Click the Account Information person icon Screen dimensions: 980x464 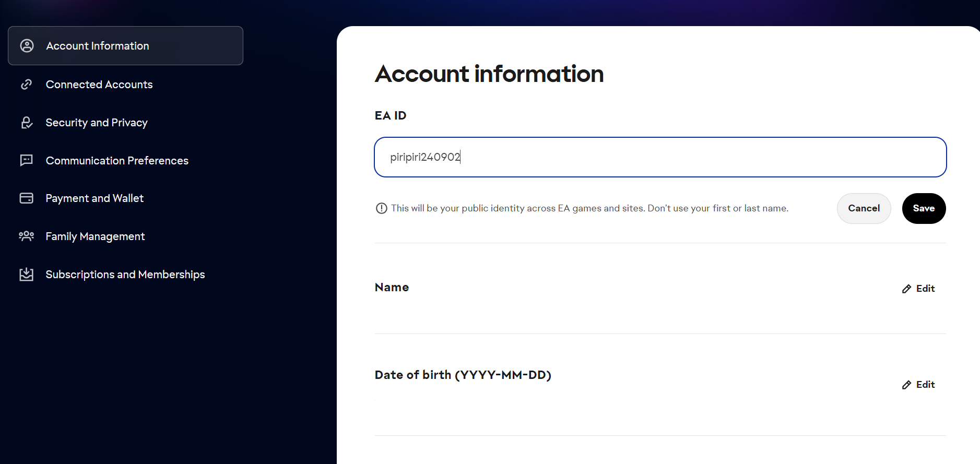[x=27, y=46]
